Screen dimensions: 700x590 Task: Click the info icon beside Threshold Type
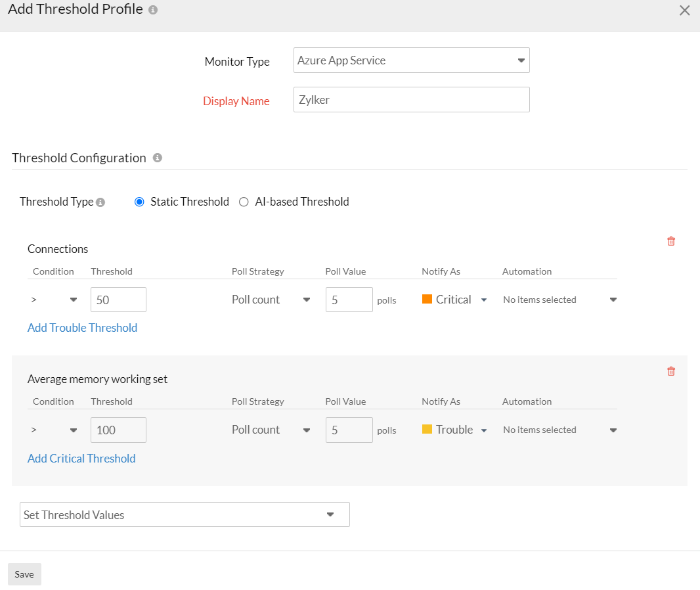(101, 202)
